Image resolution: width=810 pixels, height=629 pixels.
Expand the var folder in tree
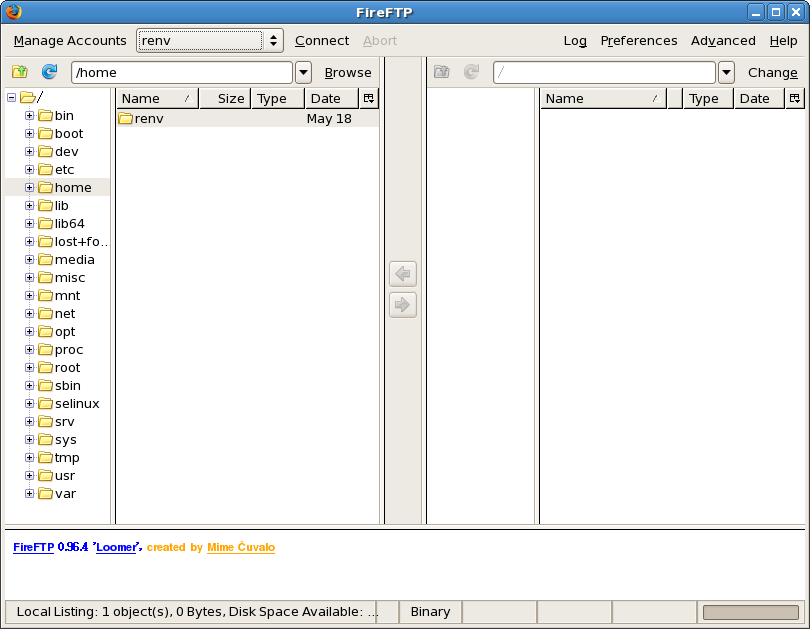[29, 494]
